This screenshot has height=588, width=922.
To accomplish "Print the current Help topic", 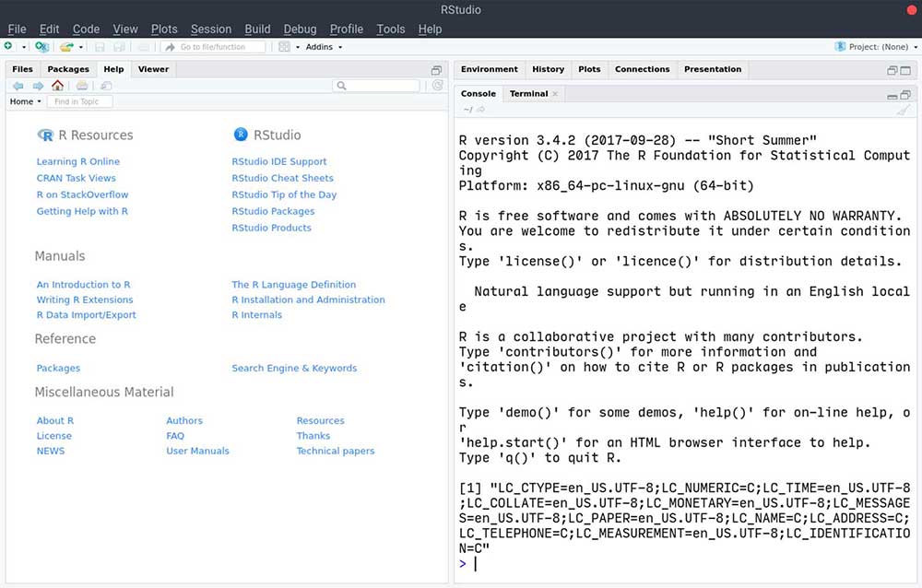I will point(82,86).
